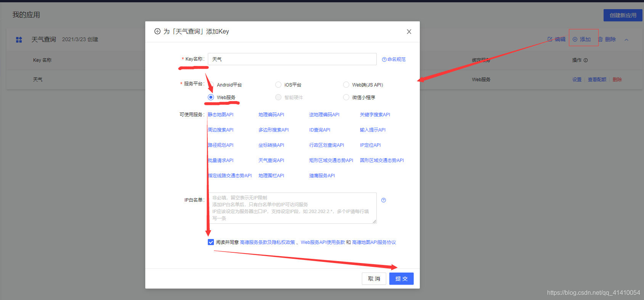This screenshot has width=644, height=300.
Task: Open the 天气查询API link
Action: 271,160
